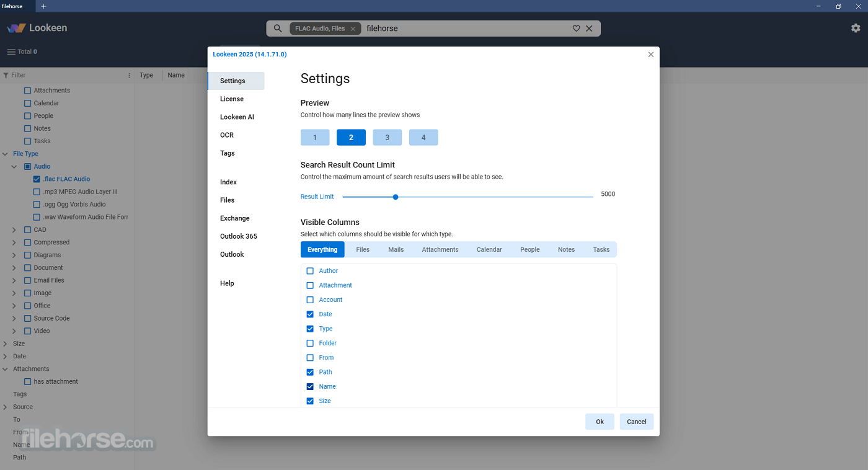
Task: Open the License settings page
Action: click(x=232, y=99)
